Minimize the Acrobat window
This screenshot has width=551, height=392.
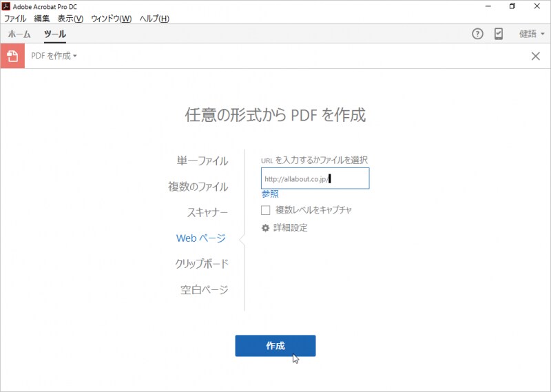(488, 6)
